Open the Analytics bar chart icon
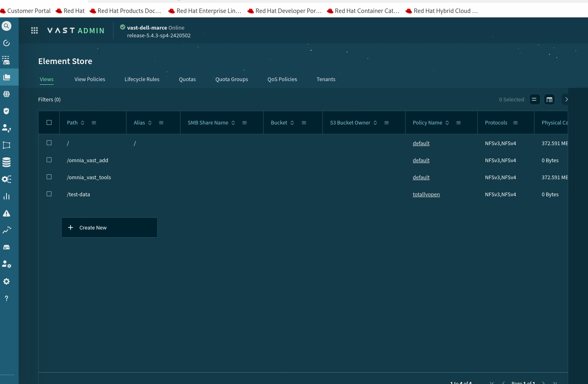The image size is (588, 384). tap(6, 196)
